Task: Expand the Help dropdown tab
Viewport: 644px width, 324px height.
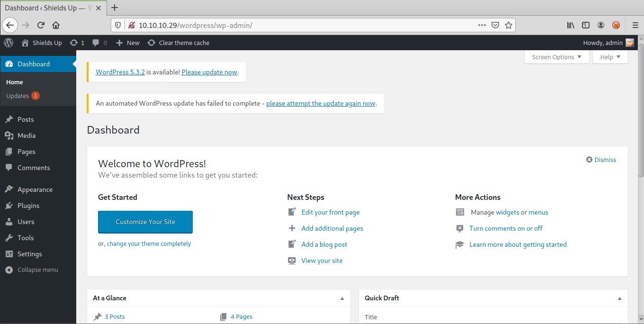Action: pyautogui.click(x=610, y=57)
